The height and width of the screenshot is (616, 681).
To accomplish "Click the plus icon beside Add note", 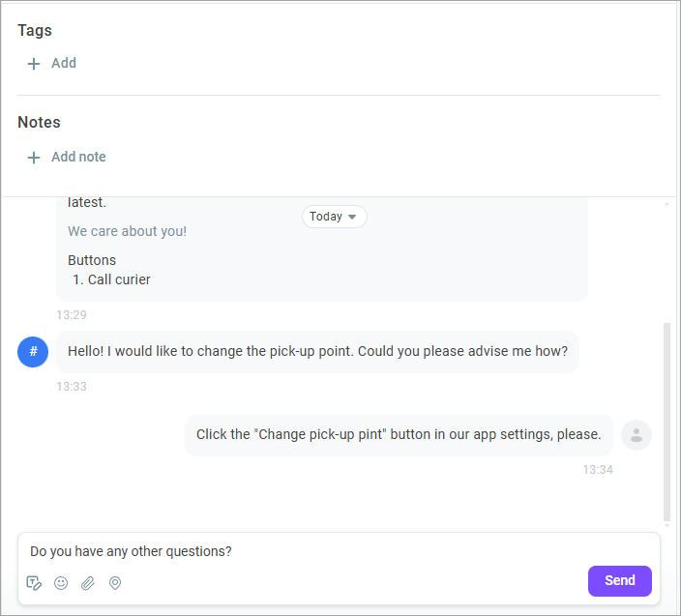I will pyautogui.click(x=34, y=158).
